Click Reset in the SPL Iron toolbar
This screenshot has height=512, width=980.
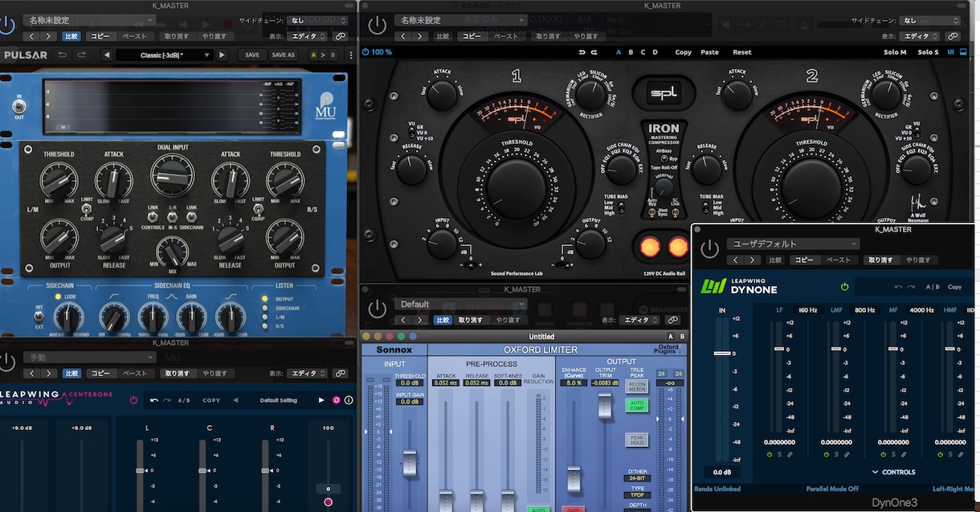[x=742, y=52]
